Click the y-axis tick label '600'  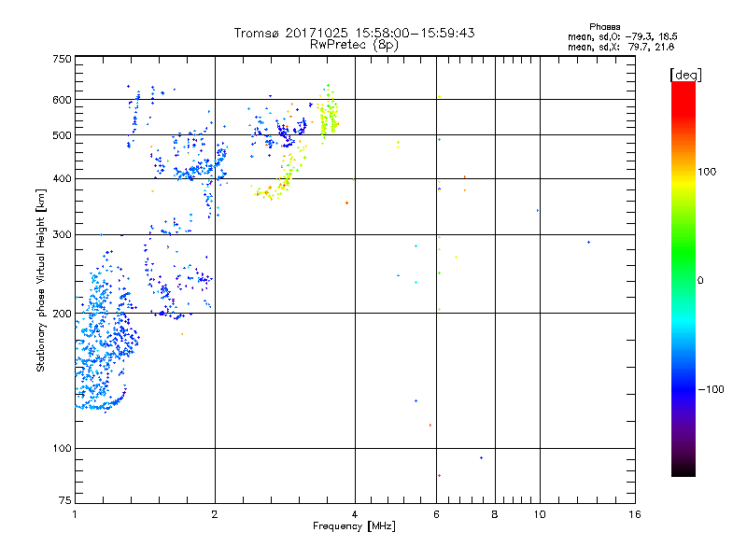point(62,100)
